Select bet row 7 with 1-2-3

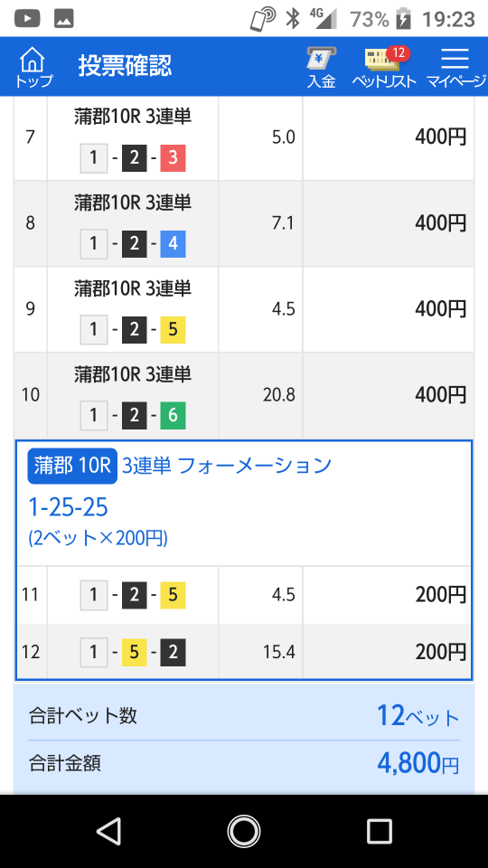[x=244, y=137]
